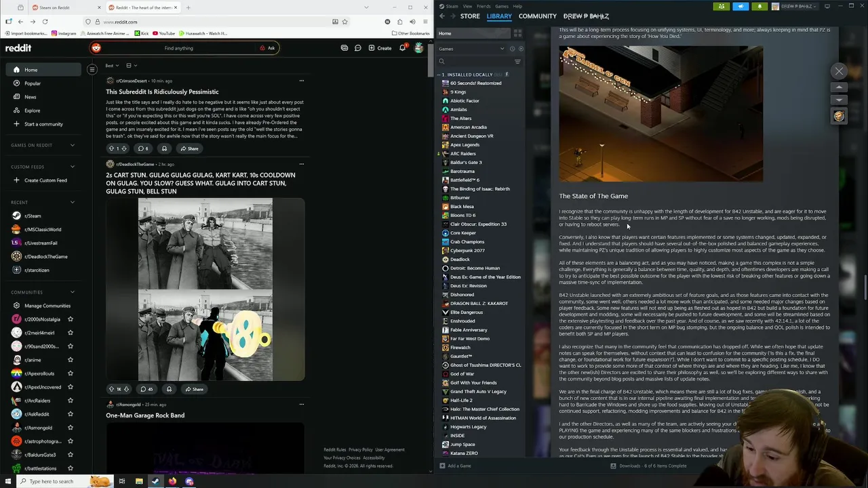Give award on CrimsonDesert post

coord(164,148)
